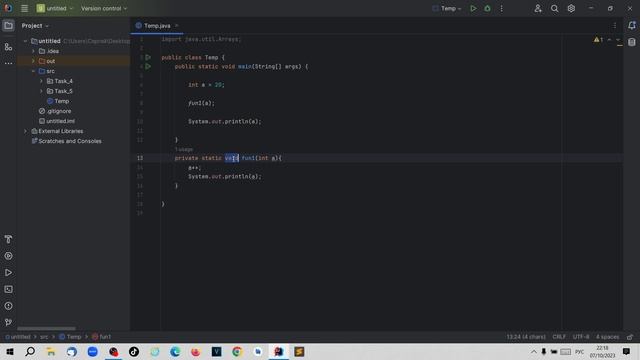This screenshot has width=640, height=360.
Task: Close the Temp.java tab
Action: click(x=177, y=26)
